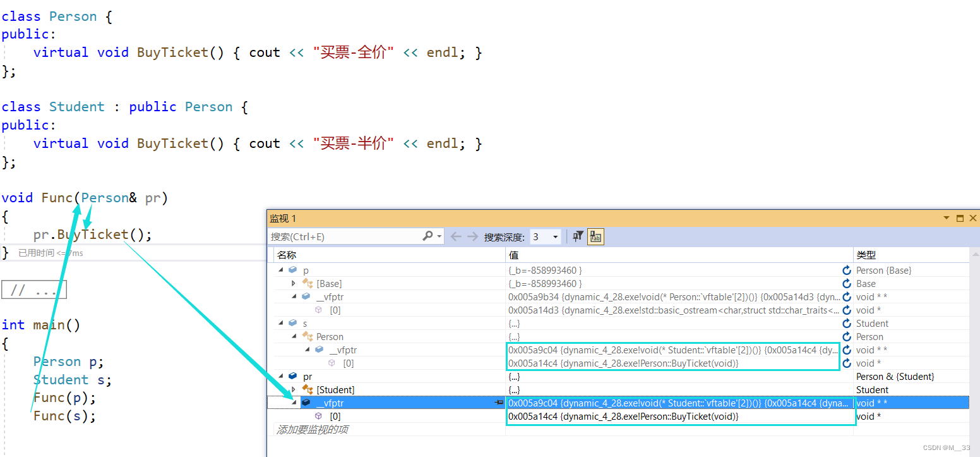Click the cube icon beside variable pr
The image size is (980, 457).
[x=292, y=376]
